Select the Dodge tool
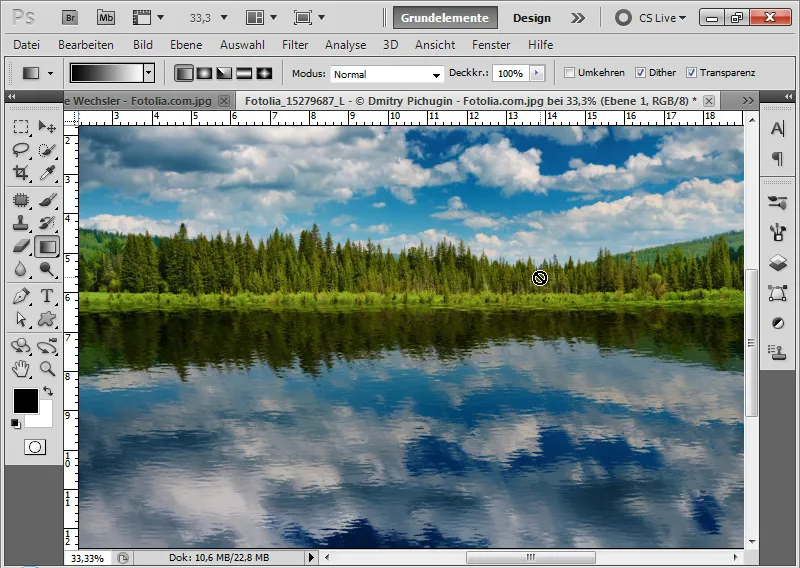 pos(47,269)
